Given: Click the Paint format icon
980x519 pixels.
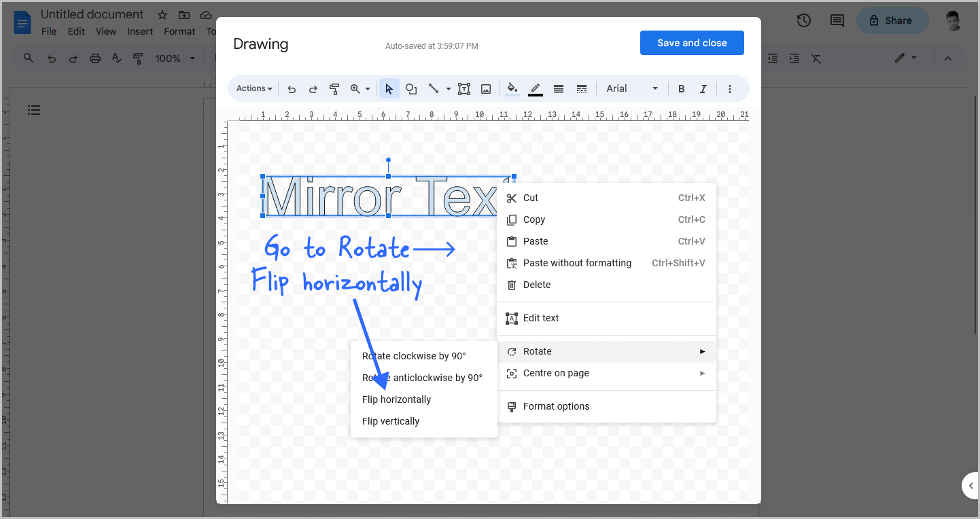Looking at the screenshot, I should pos(334,88).
